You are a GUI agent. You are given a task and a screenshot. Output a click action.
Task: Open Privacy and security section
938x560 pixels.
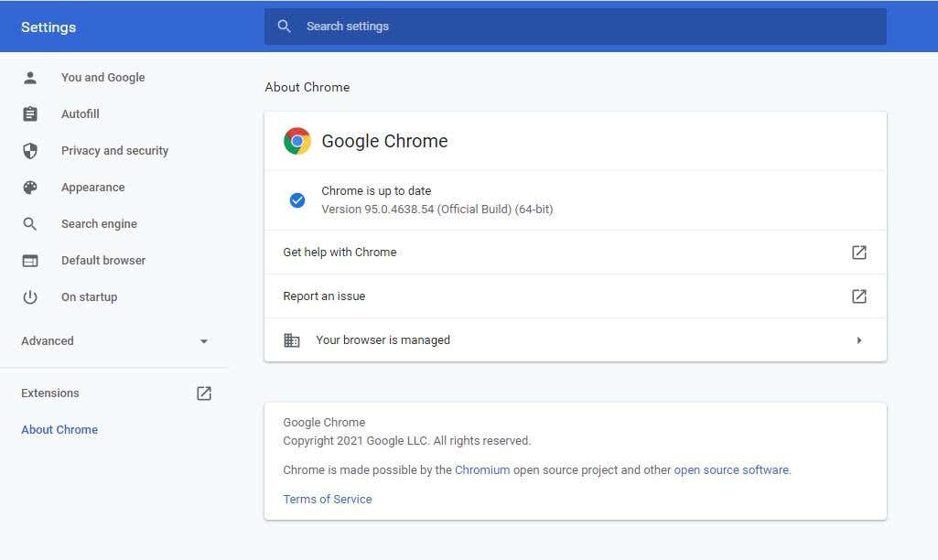[115, 151]
